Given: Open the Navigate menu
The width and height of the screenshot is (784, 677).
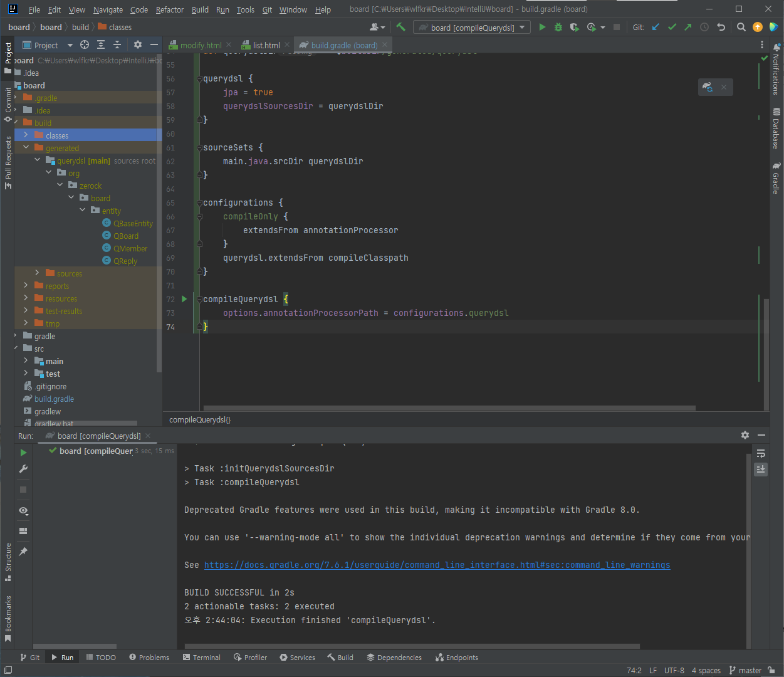Looking at the screenshot, I should (108, 9).
